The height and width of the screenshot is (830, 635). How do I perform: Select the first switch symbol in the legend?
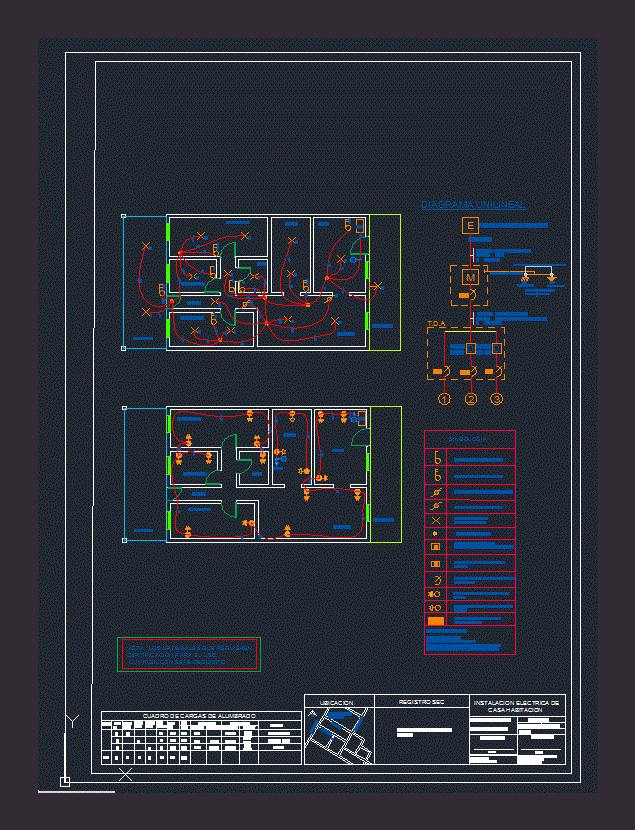coord(436,458)
